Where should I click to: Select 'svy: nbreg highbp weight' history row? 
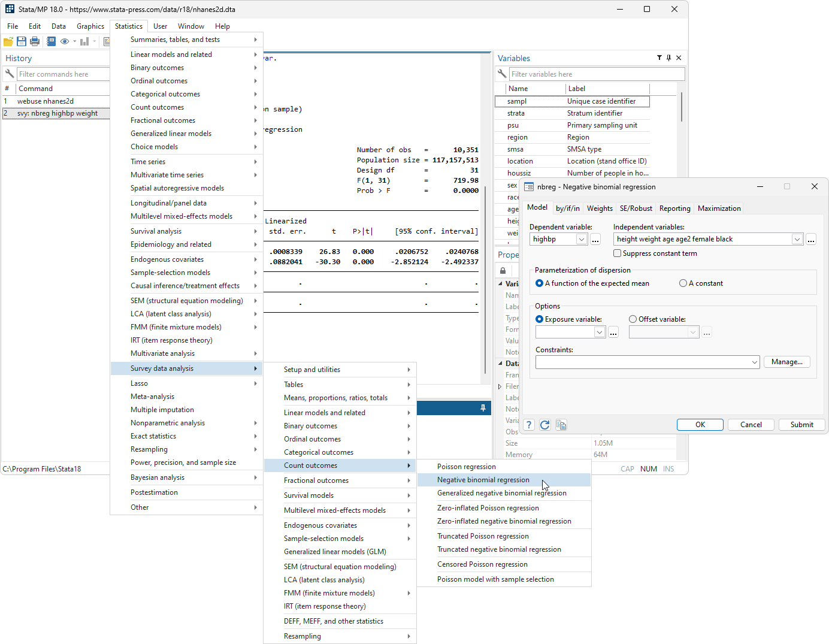(x=56, y=113)
